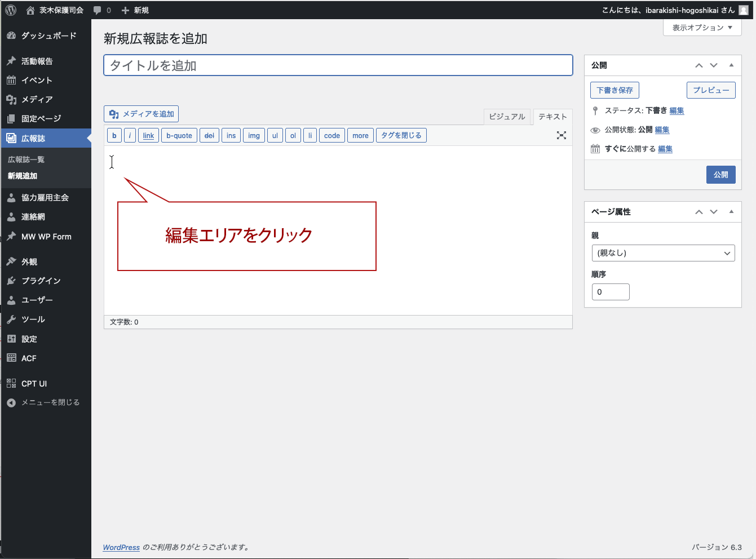Screen dimensions: 756x559
Task: Click the 下書き保存 button
Action: 614,90
